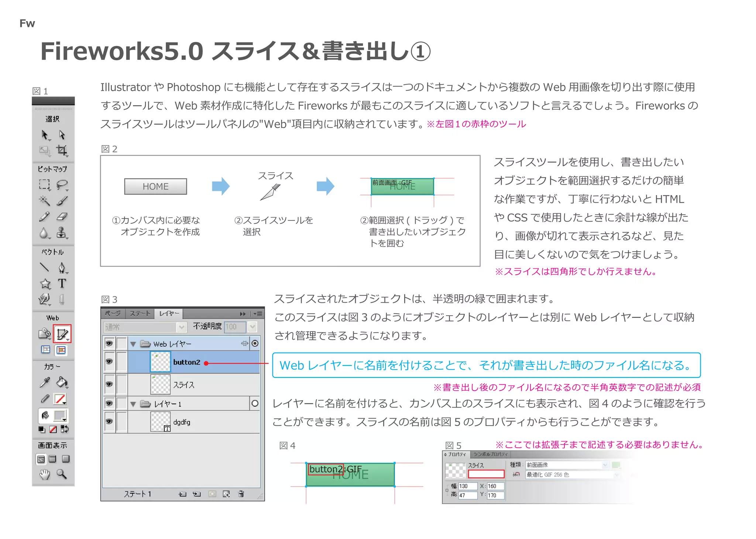The width and height of the screenshot is (756, 539).
Task: Collapse the Web レイヤー folder
Action: (x=133, y=344)
